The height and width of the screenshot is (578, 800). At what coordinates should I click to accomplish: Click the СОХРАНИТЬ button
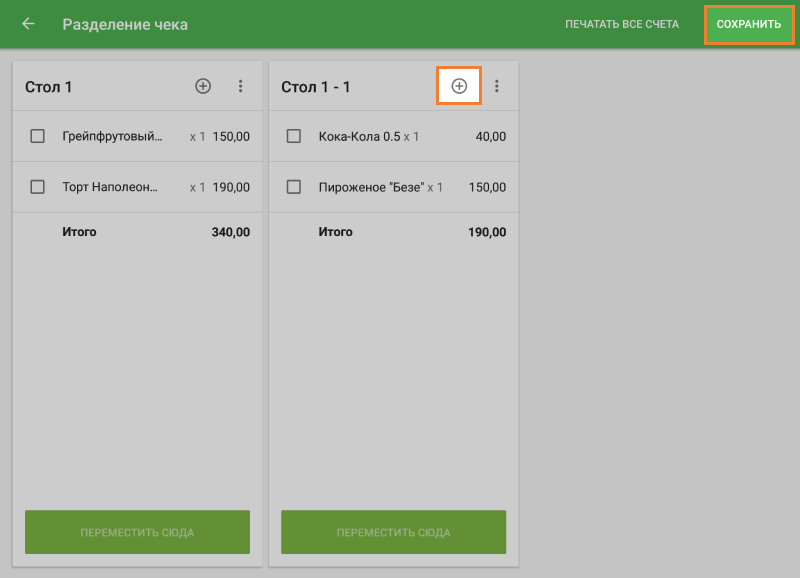[748, 24]
